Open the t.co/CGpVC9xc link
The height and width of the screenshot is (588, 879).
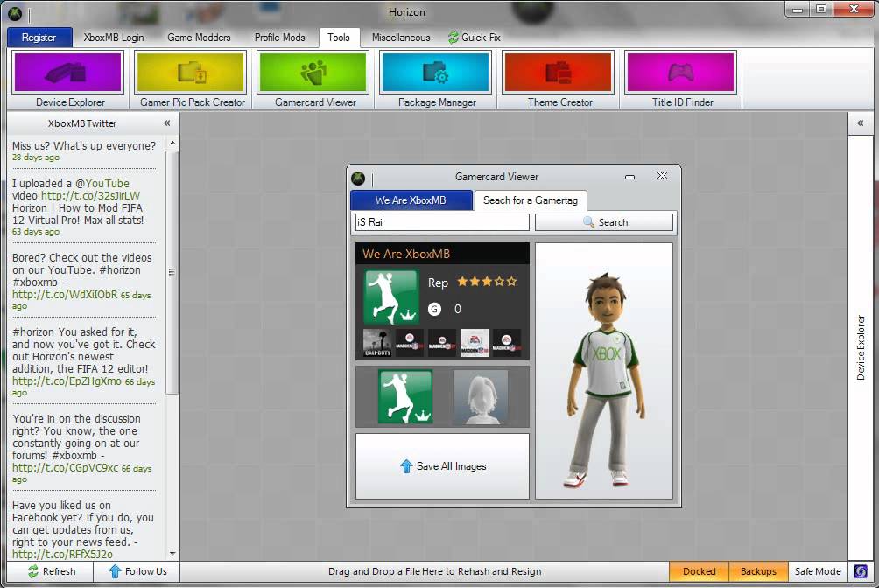pyautogui.click(x=65, y=467)
